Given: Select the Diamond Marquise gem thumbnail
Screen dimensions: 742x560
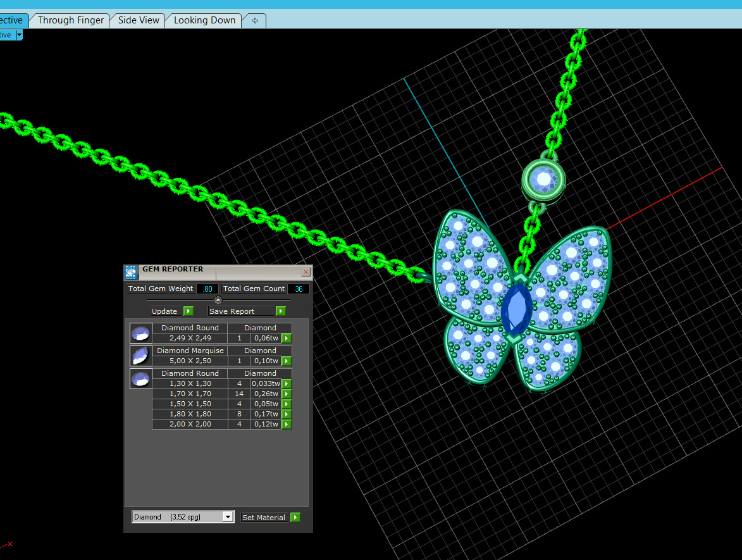Looking at the screenshot, I should 140,356.
